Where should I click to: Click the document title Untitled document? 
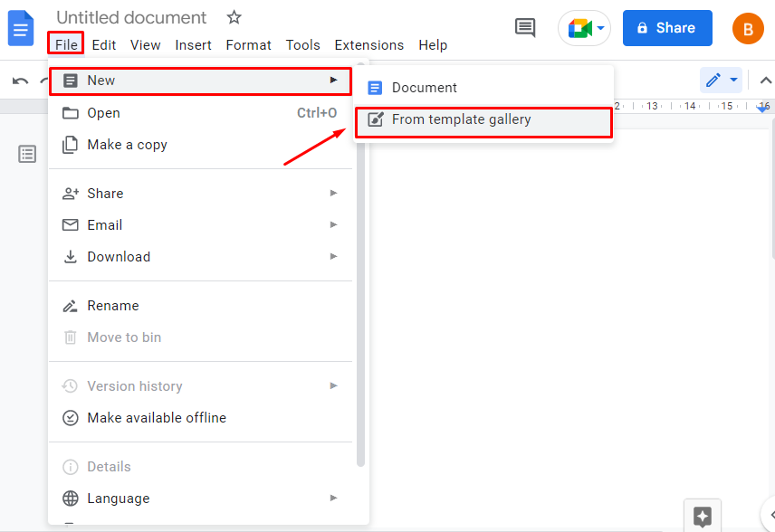131,18
